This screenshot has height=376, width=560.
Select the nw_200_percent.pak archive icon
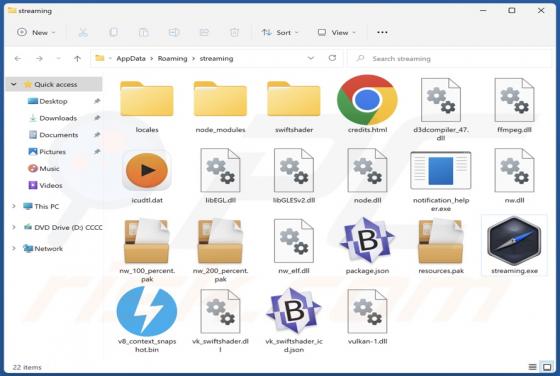coord(220,241)
